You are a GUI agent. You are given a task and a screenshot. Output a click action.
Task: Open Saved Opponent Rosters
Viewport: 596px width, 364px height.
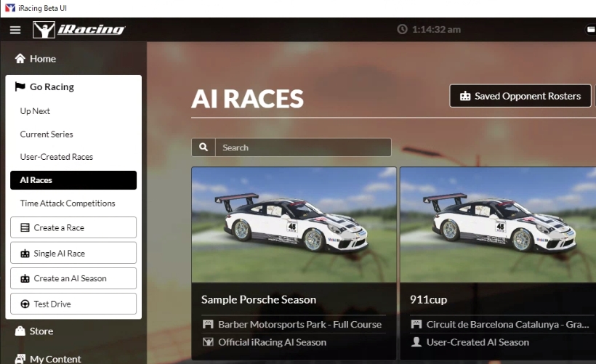520,96
